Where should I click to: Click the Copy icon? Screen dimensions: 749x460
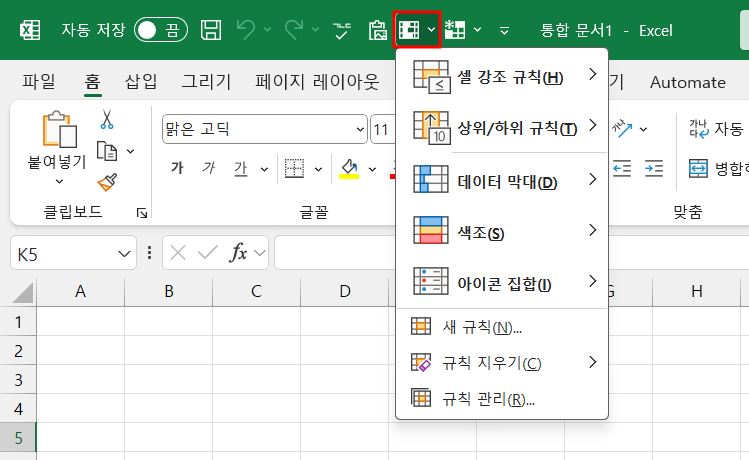click(x=107, y=151)
